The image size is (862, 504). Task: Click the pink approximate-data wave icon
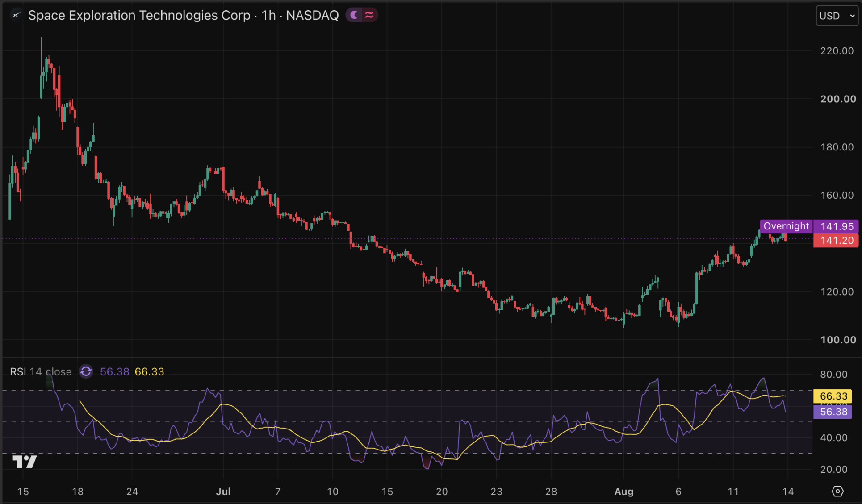point(369,15)
